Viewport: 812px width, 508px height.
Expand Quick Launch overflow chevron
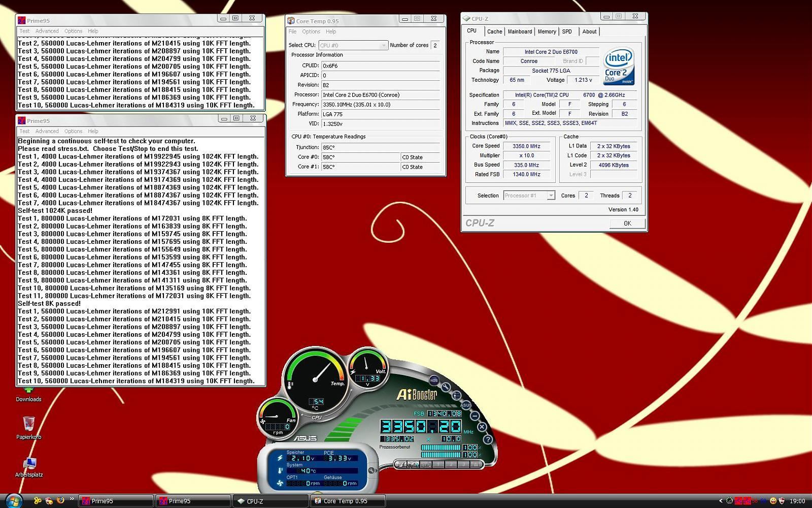point(72,499)
